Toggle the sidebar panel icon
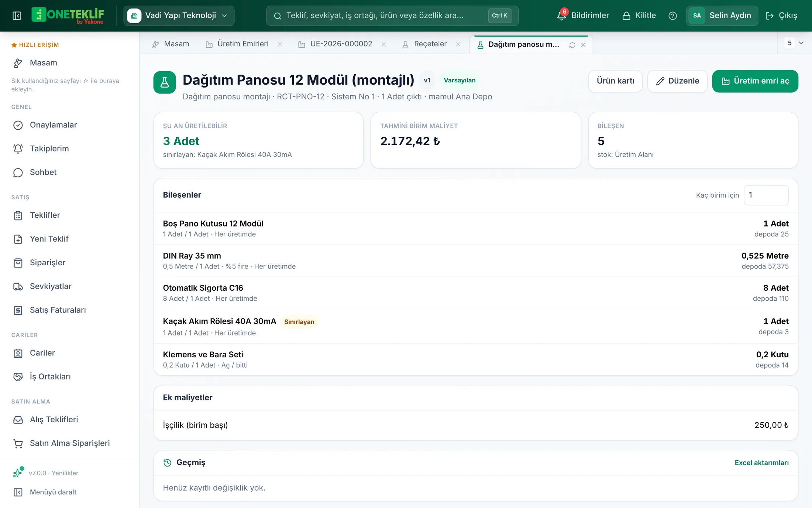Screen dimensions: 812x508 [x=17, y=16]
